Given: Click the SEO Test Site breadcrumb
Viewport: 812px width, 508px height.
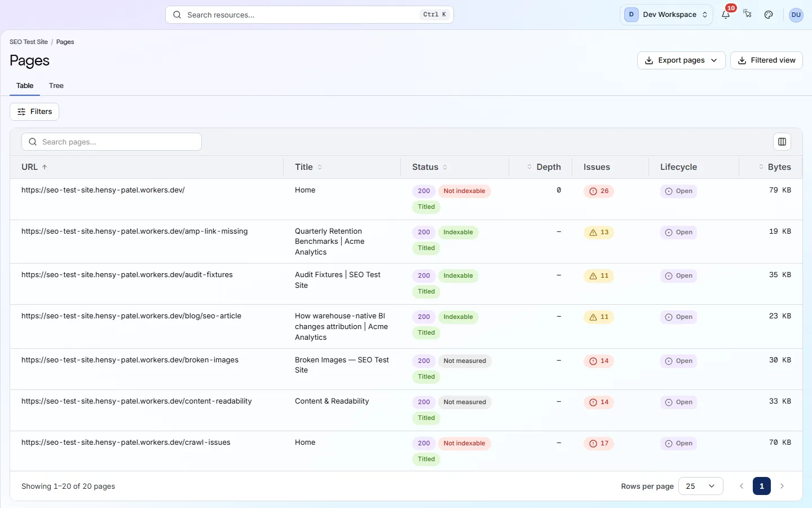Looking at the screenshot, I should click(x=29, y=42).
